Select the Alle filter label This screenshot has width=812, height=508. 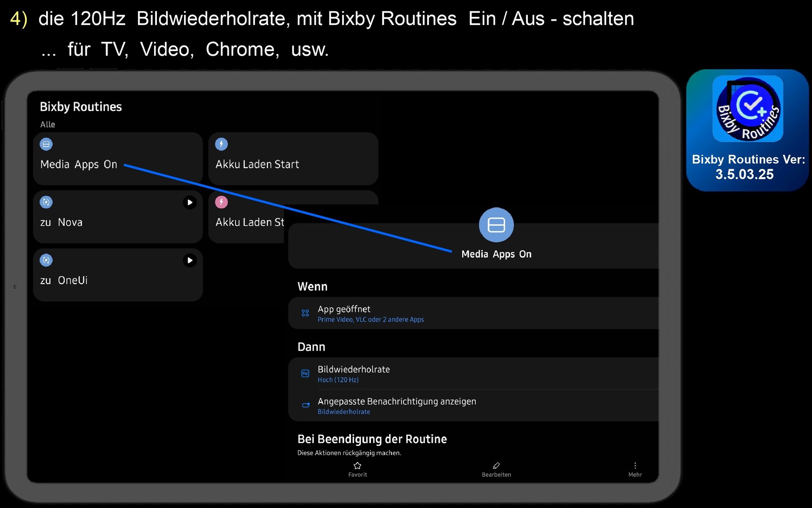[x=47, y=124]
